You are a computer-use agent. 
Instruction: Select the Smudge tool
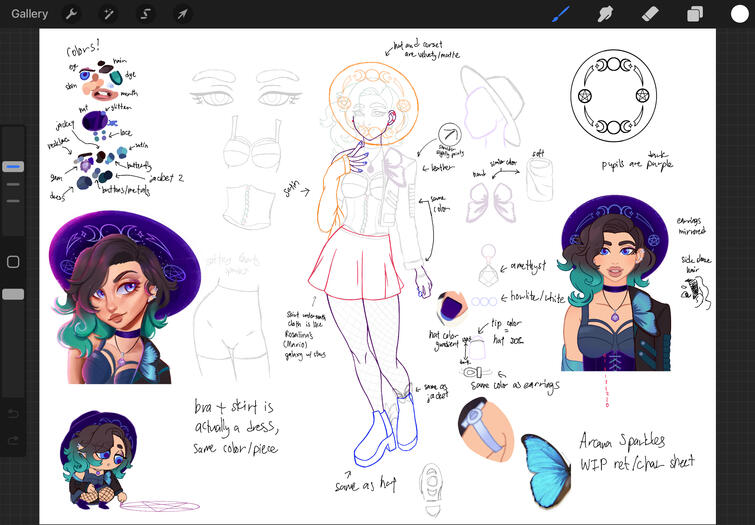tap(605, 14)
